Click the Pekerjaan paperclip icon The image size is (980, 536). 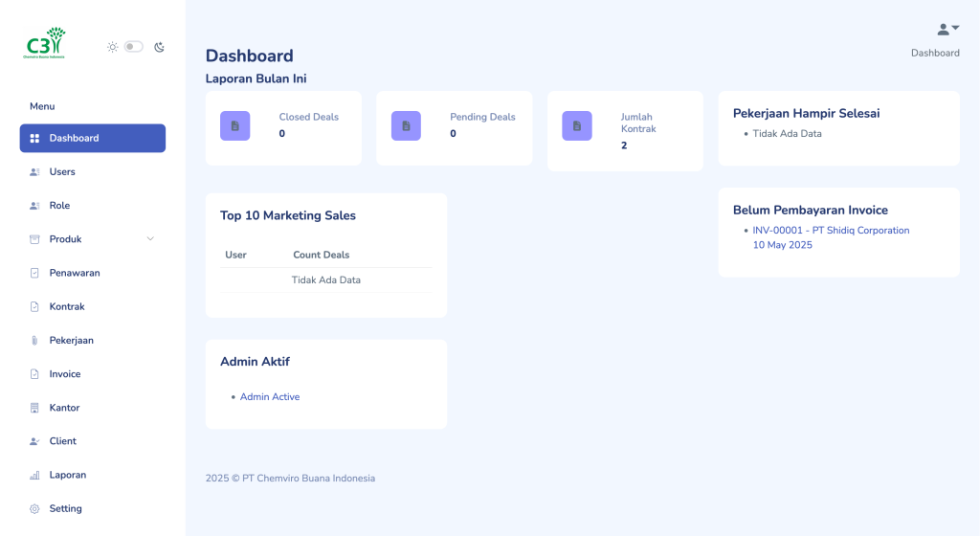click(x=34, y=341)
